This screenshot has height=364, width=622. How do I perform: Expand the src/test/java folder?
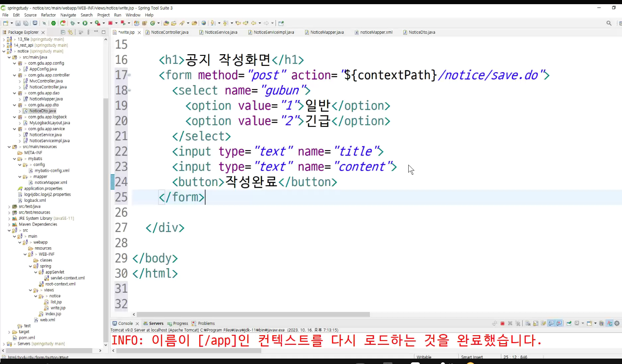click(9, 206)
